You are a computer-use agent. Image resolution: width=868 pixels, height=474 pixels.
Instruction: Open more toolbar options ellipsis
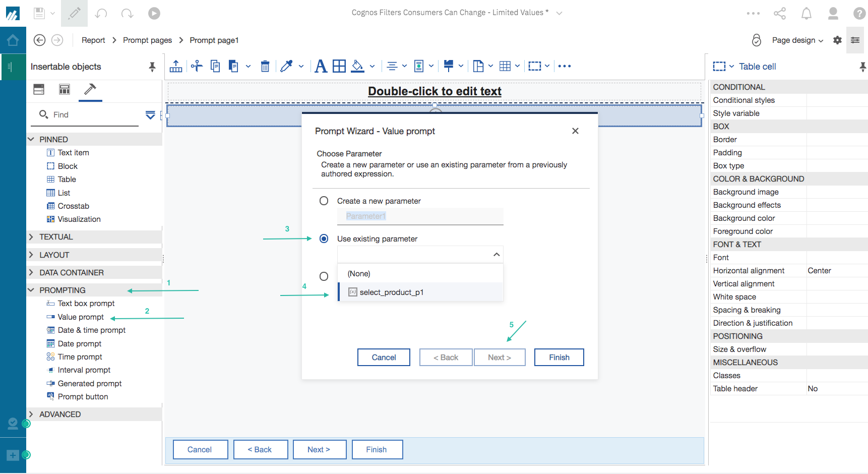pos(565,66)
